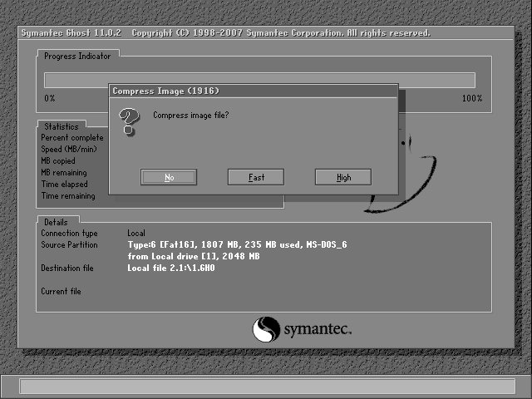This screenshot has width=532, height=399.
Task: Click the Progress Indicator group label
Action: (x=77, y=56)
